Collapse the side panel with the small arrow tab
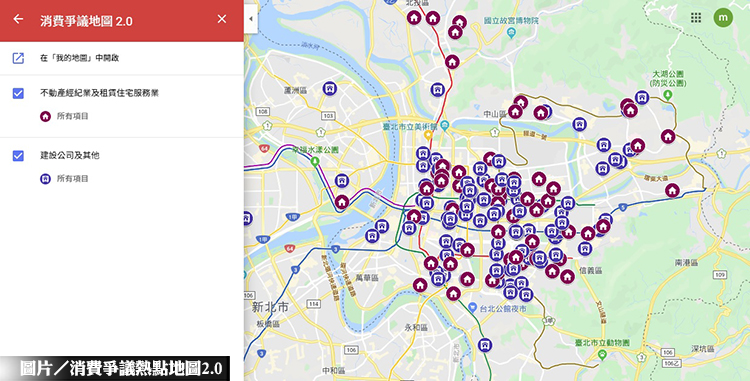 pyautogui.click(x=251, y=19)
